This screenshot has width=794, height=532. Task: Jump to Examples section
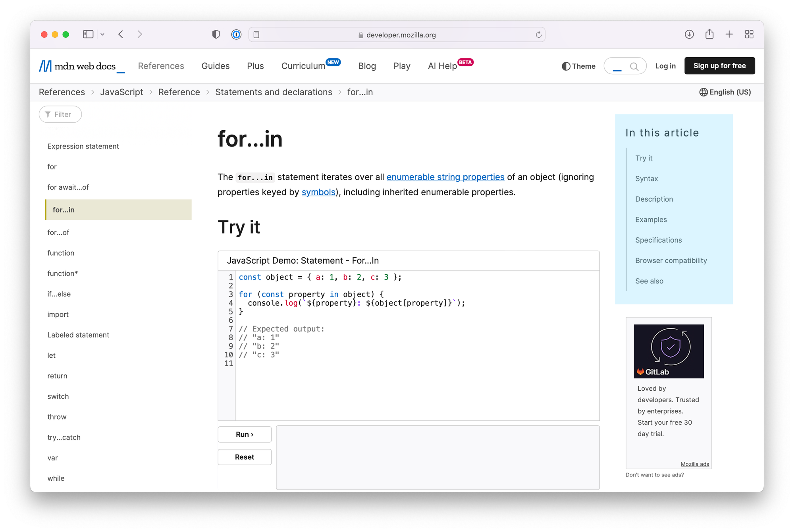coord(651,220)
